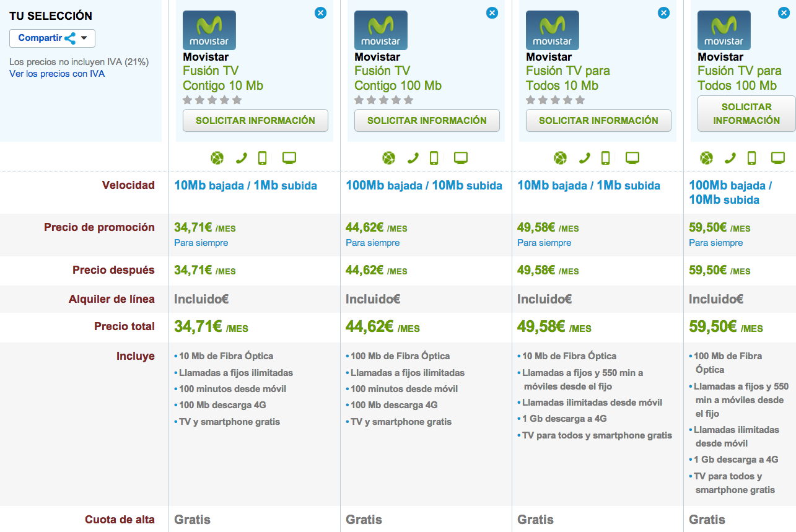
Task: Request information for Fusión TV para Todos 100 Mb
Action: point(746,114)
